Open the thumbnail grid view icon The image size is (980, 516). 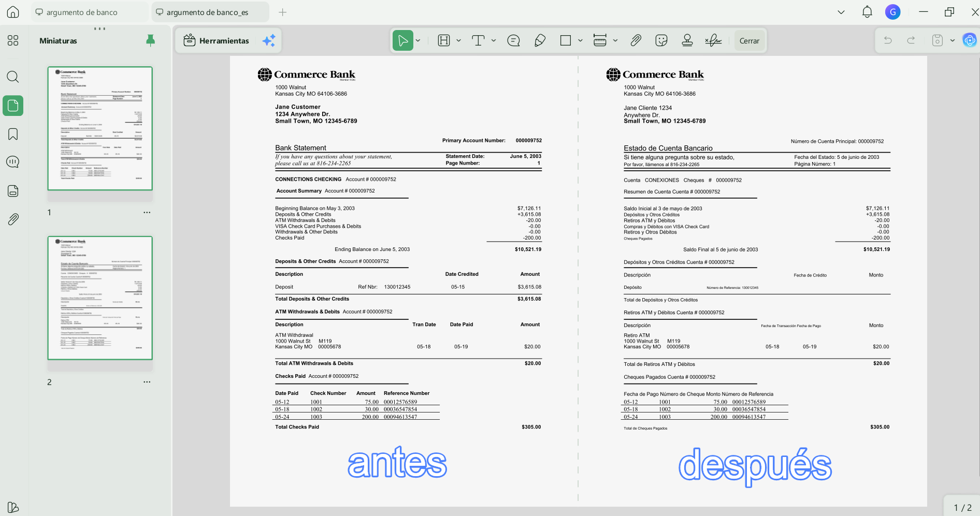(13, 40)
